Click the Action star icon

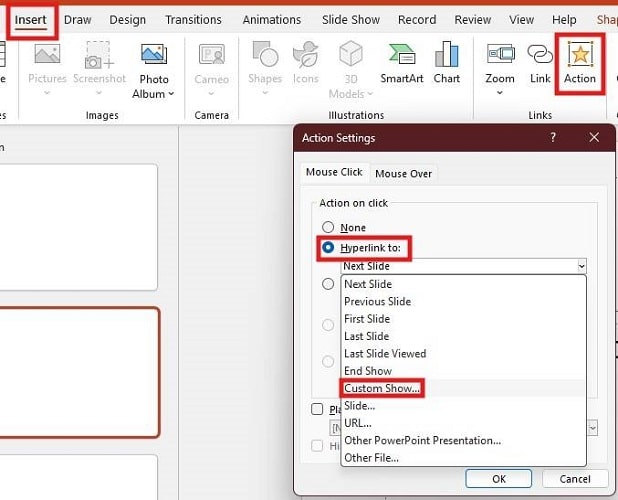579,56
